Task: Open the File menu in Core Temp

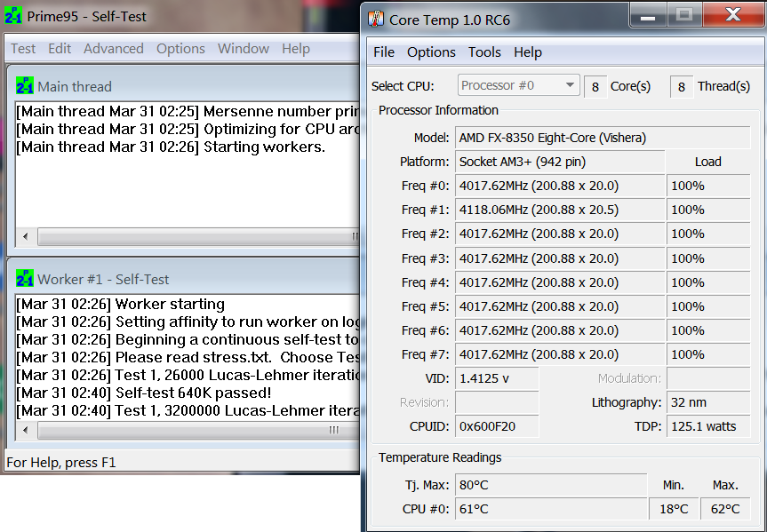Action: 384,52
